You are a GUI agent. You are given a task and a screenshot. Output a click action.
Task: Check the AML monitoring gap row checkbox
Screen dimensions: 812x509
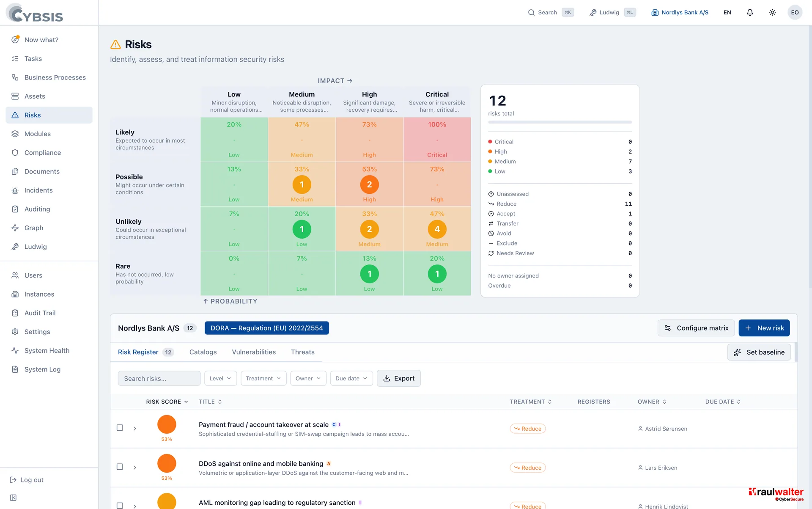[120, 506]
